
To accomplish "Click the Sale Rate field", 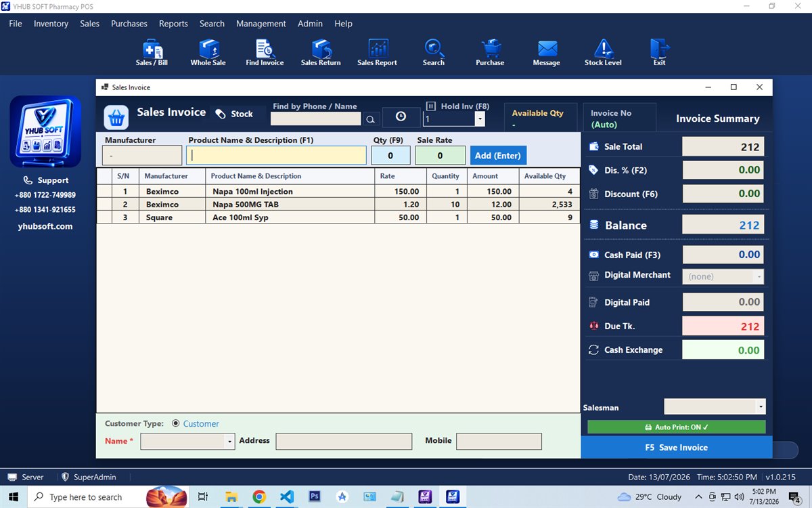I will coord(440,155).
